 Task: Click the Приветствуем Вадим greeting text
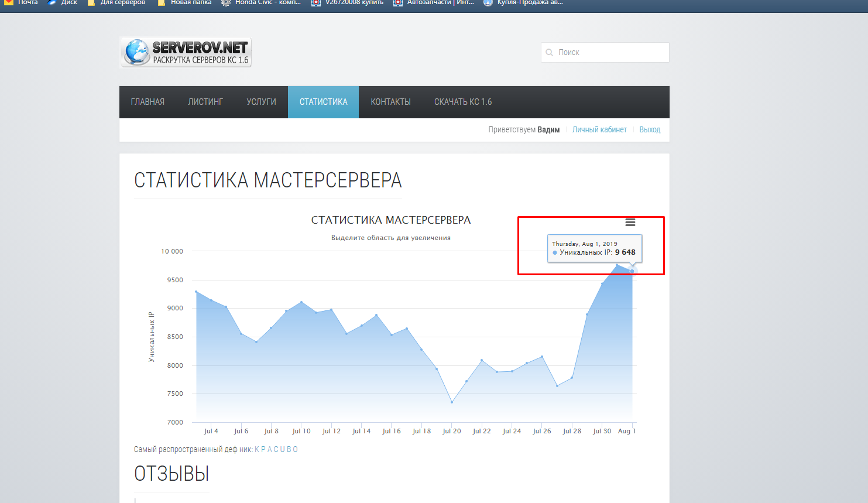click(524, 129)
